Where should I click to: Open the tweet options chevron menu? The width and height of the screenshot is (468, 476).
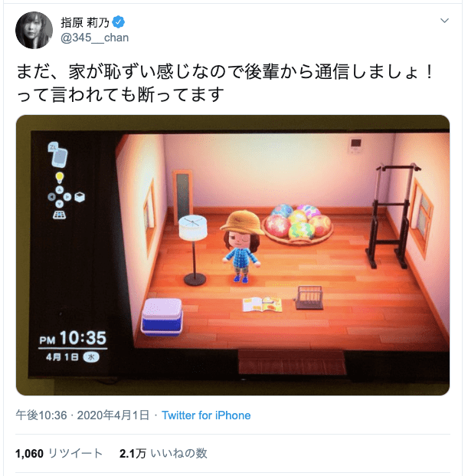click(x=444, y=21)
